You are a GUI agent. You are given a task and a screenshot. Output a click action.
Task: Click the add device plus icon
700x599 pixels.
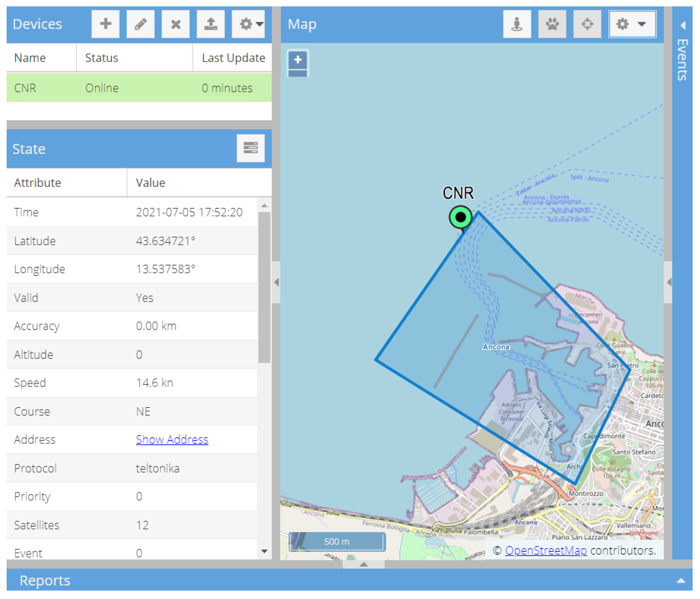(105, 24)
